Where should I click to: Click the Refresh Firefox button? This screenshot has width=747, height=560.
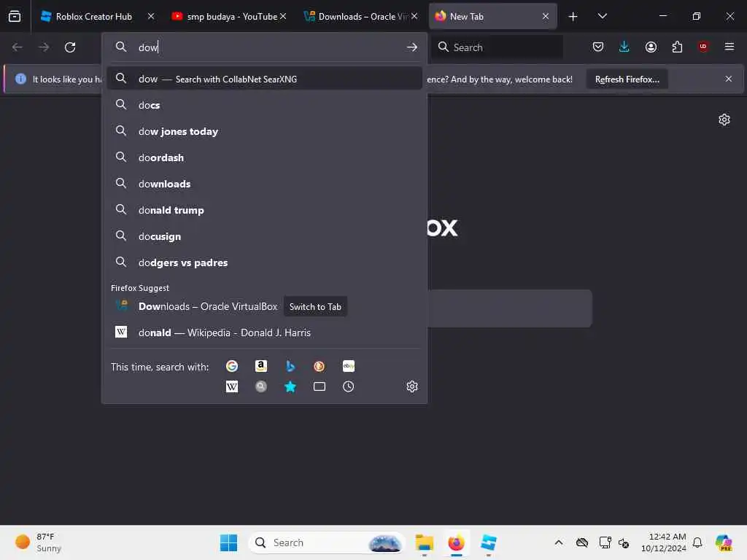pos(627,79)
